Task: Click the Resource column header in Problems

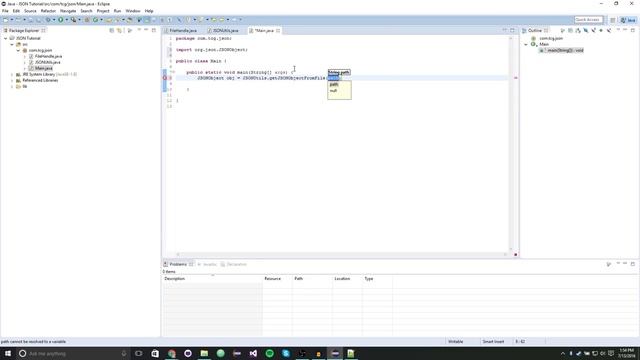Action: tap(278, 279)
